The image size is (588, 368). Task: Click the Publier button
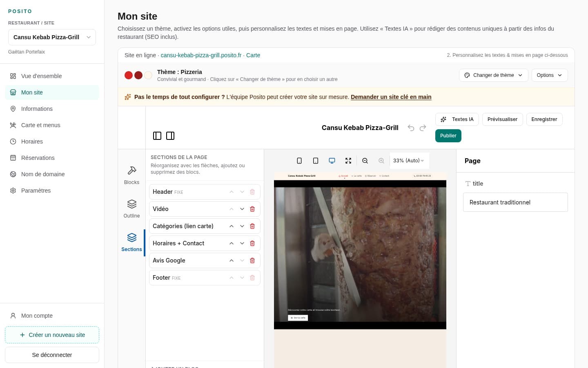pyautogui.click(x=448, y=136)
